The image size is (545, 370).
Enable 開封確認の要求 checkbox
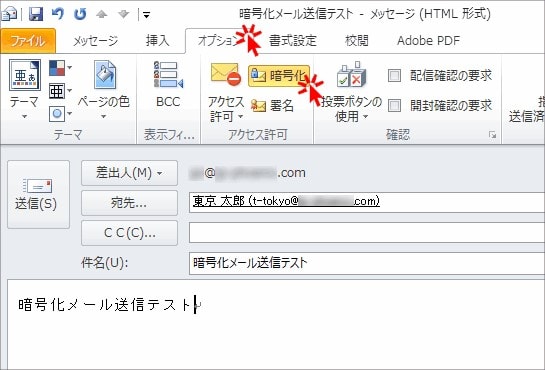pyautogui.click(x=394, y=105)
